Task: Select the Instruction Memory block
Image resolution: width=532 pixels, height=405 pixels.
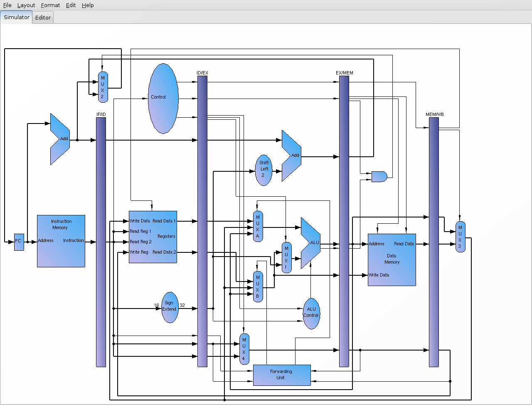Action: coord(61,241)
